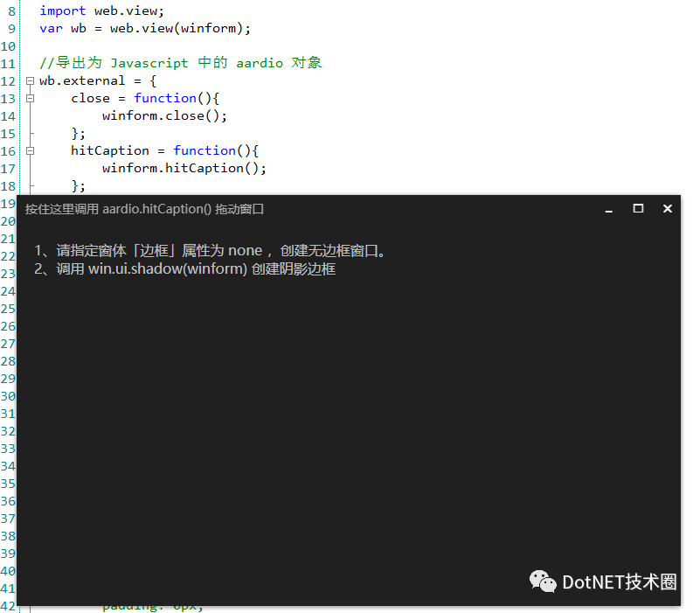Select the import keyword on line 8
The image size is (700, 613).
62,10
